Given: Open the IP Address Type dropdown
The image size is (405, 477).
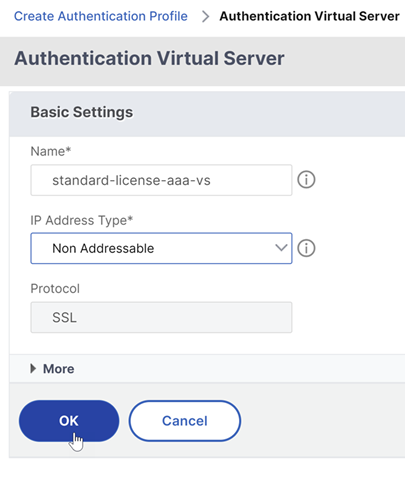Looking at the screenshot, I should pos(161,248).
